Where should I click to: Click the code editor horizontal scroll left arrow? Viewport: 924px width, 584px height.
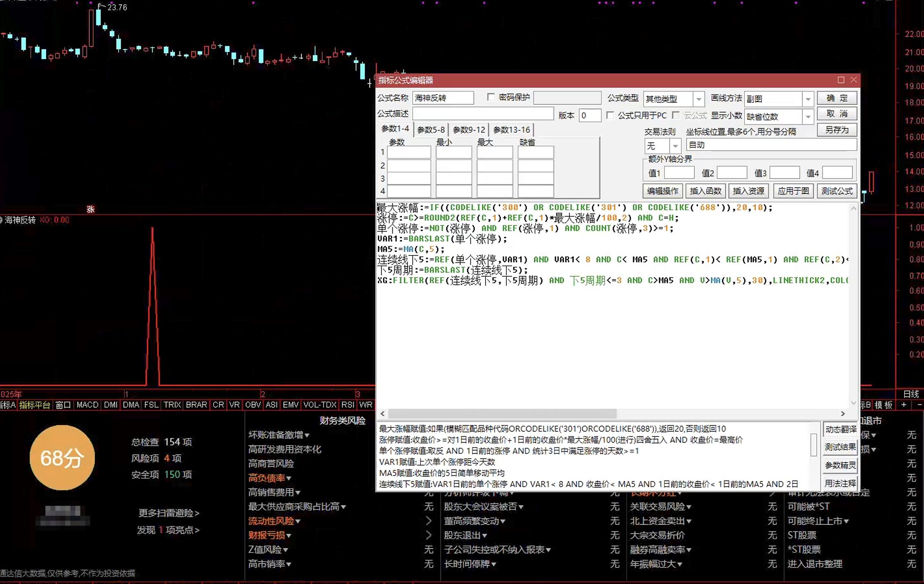pyautogui.click(x=382, y=414)
